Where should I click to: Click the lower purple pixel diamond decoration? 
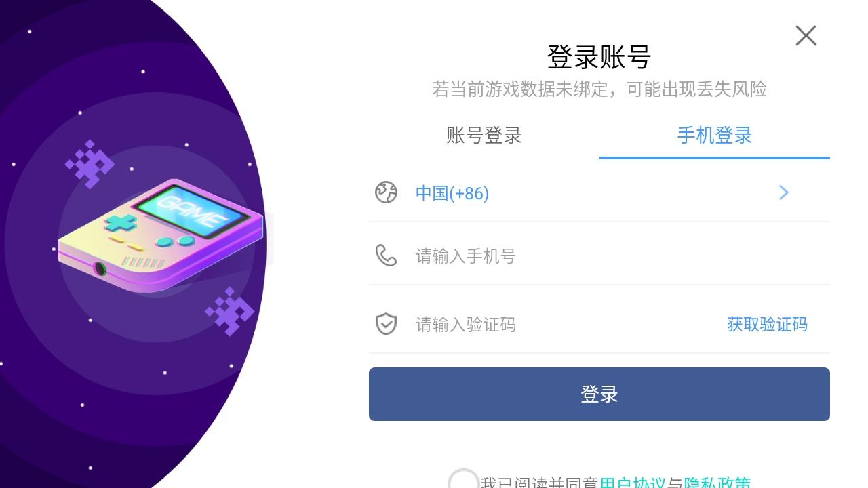tap(229, 311)
